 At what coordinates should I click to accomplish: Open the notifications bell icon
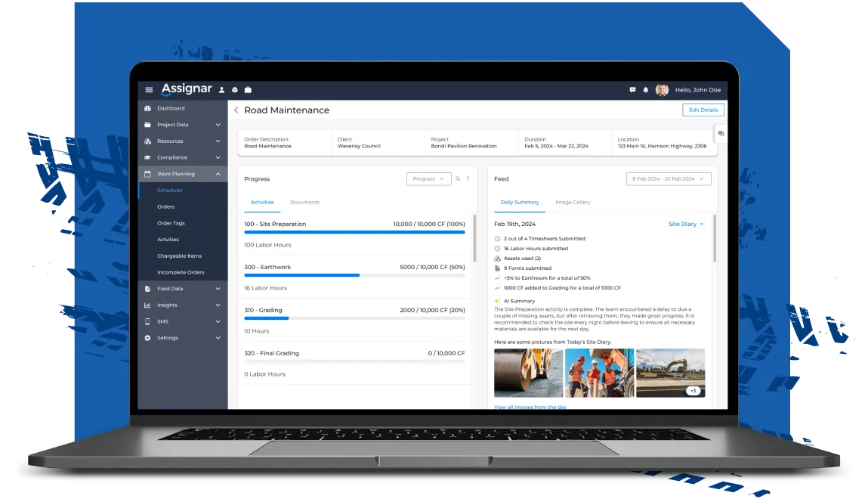tap(645, 90)
